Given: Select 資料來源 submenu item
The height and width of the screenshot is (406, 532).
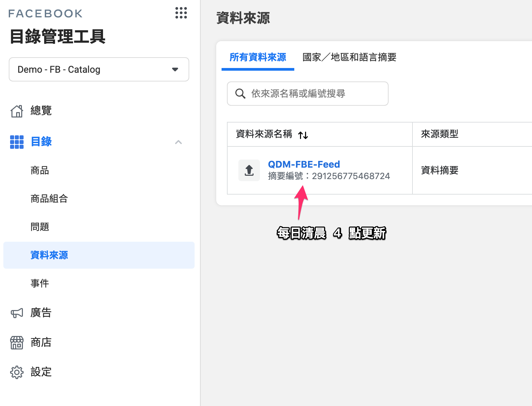Looking at the screenshot, I should pyautogui.click(x=99, y=255).
